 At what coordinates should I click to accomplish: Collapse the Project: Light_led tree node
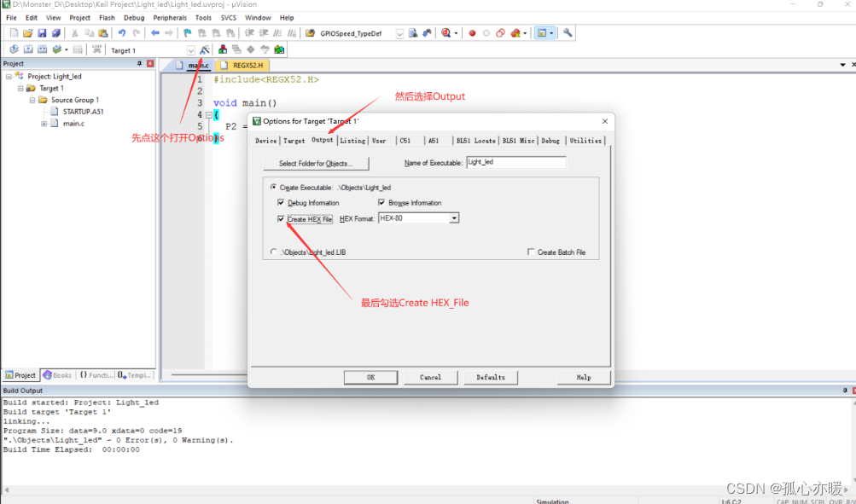click(x=9, y=77)
